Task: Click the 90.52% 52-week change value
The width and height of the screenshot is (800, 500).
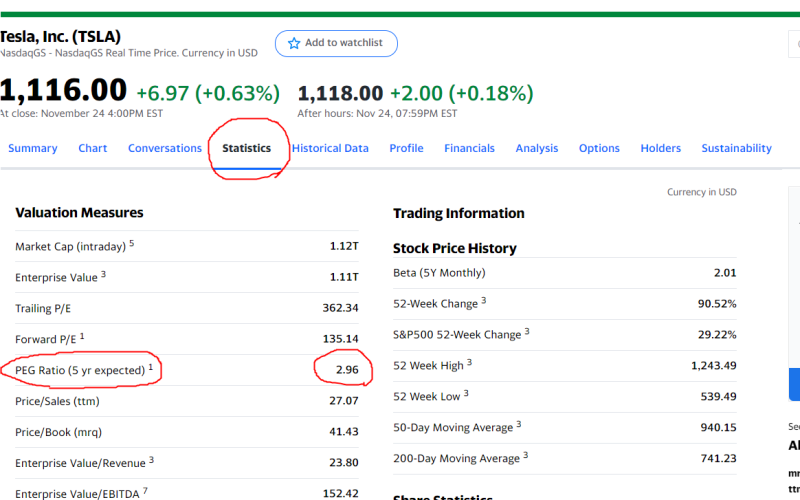Action: [717, 304]
